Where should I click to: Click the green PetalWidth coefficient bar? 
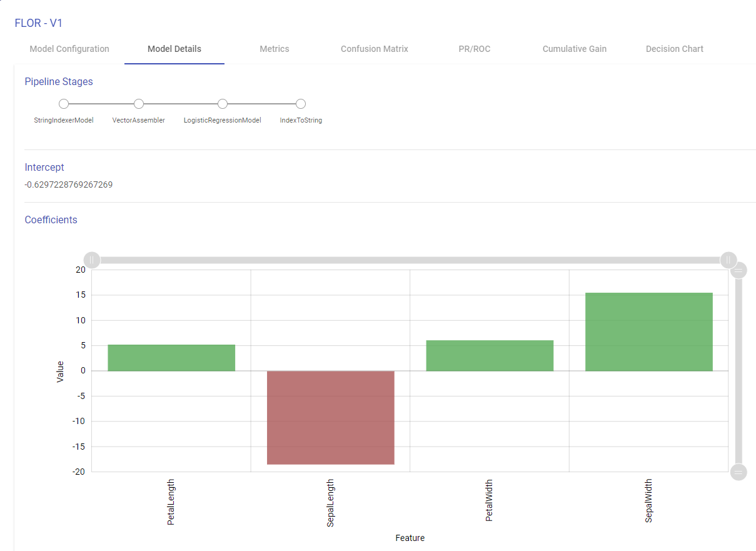coord(490,355)
